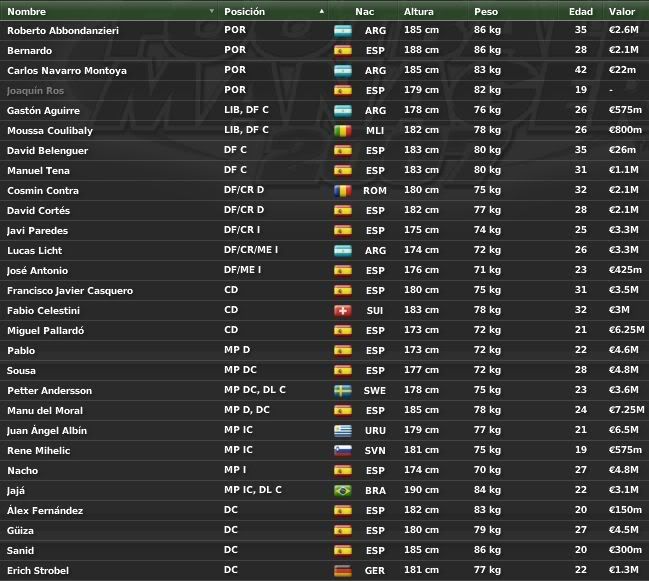Select greyed-out player Joaquín Ros
649x581 pixels.
[x=35, y=91]
